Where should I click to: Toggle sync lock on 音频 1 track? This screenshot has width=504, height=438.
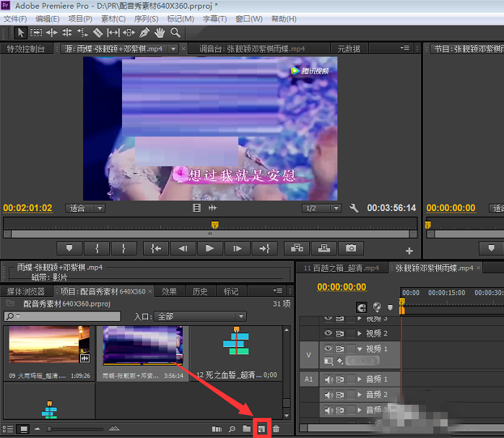(x=340, y=379)
